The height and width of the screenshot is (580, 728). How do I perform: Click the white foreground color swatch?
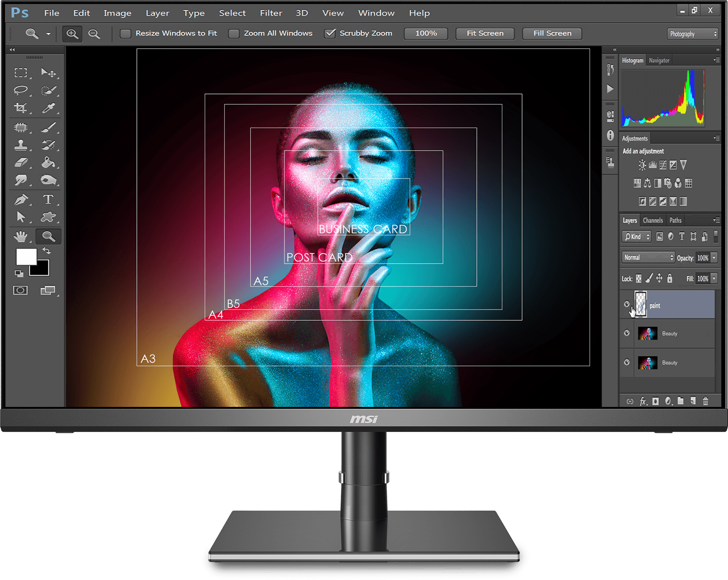[25, 257]
